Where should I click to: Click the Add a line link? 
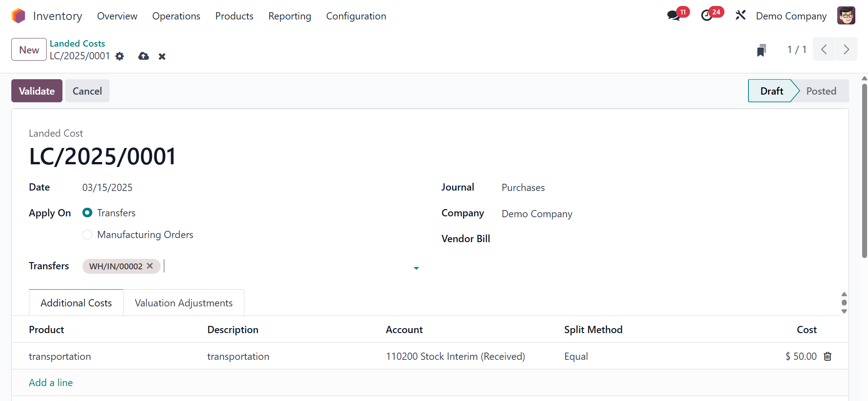point(51,383)
